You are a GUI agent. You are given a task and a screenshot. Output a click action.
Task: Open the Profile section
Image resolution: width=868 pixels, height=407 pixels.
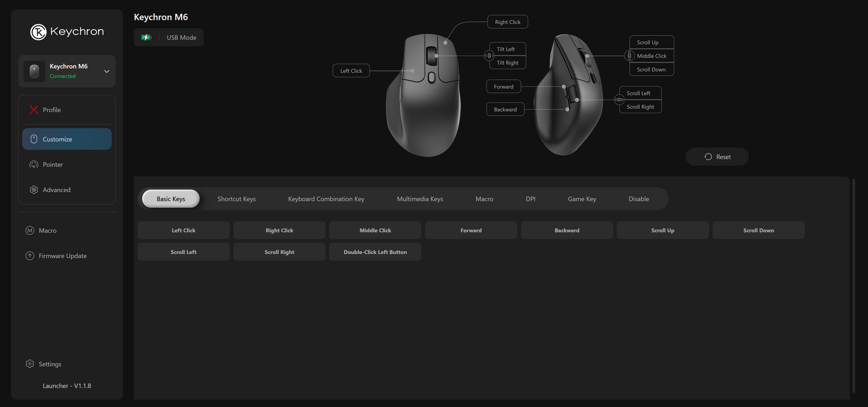click(67, 109)
